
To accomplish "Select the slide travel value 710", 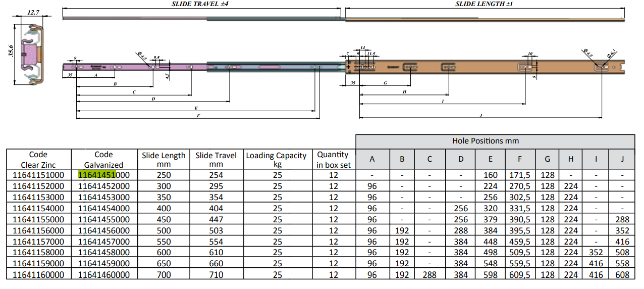I will pos(216,275).
